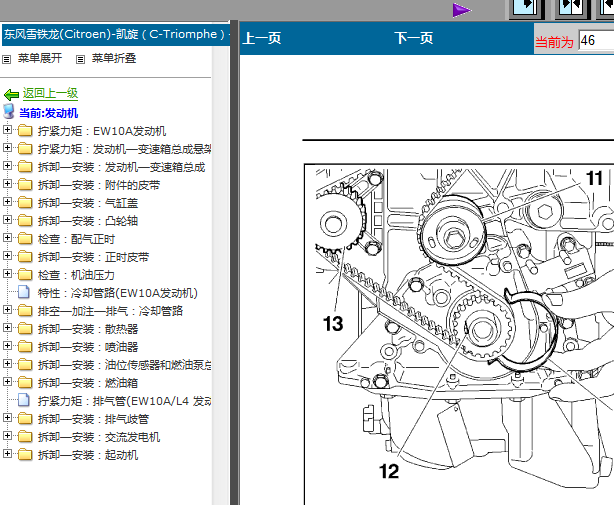Click document icon for 特性：冷却管路(EW10A发动机)
The image size is (614, 505).
point(24,292)
